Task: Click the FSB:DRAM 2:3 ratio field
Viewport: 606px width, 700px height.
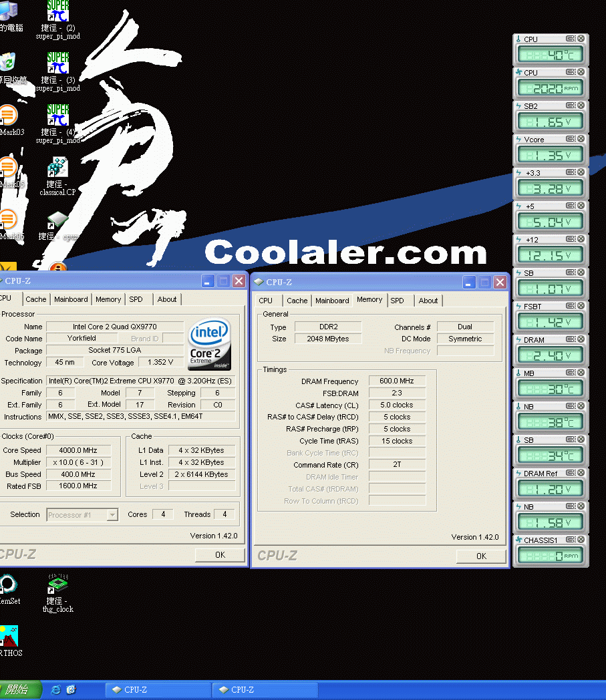Action: point(397,393)
